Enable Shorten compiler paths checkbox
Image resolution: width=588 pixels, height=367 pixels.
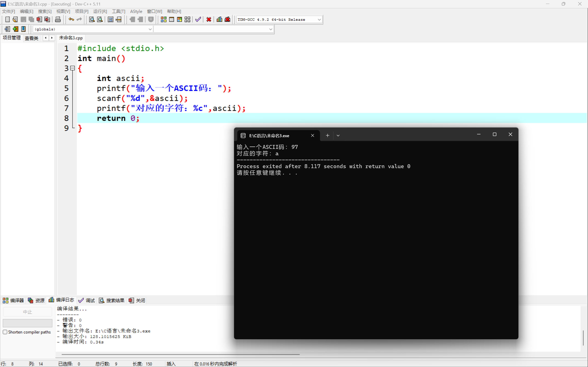(x=5, y=332)
